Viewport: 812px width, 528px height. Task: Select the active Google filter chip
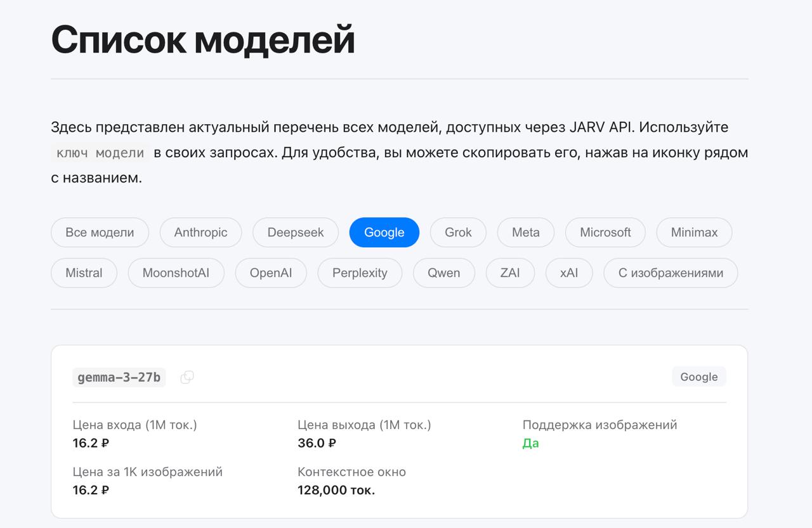point(384,232)
